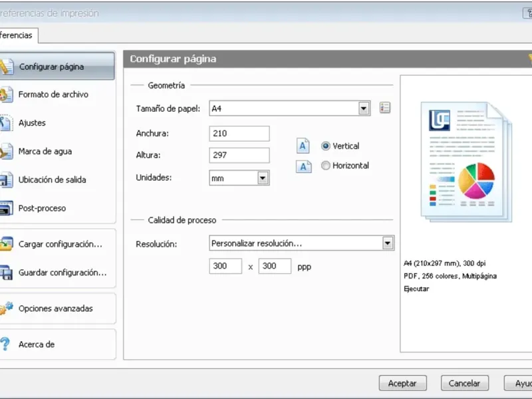The image size is (532, 399).
Task: Click the 'PDF, 256 colores, Multipágina' summary text
Action: pyautogui.click(x=450, y=276)
